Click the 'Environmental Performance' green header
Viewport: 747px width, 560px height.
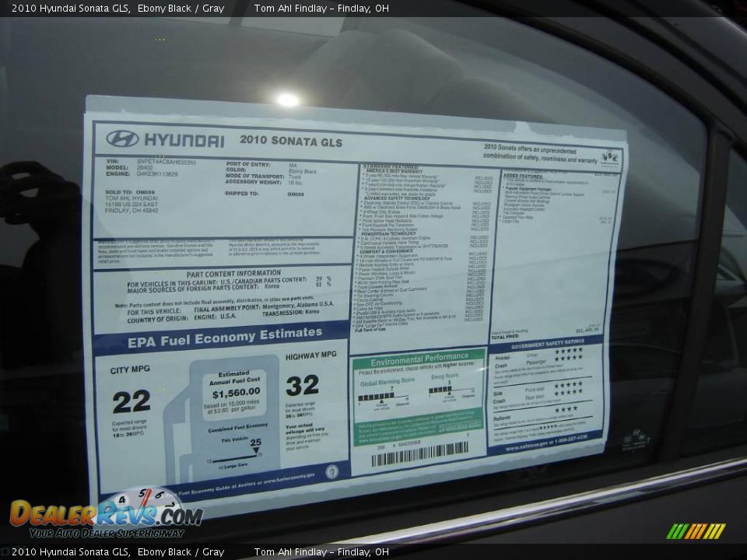pyautogui.click(x=419, y=360)
